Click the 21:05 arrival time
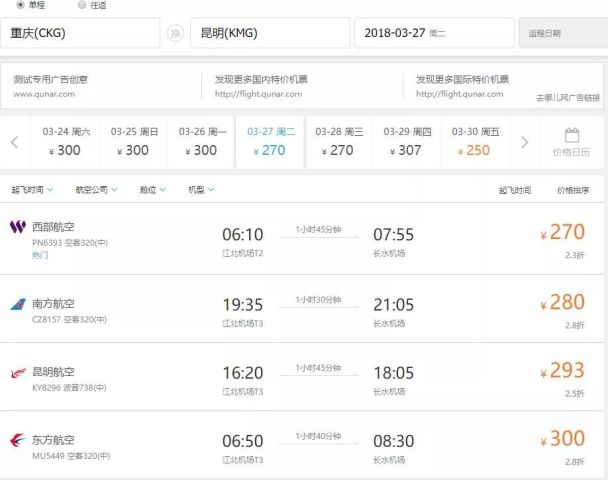 click(394, 305)
